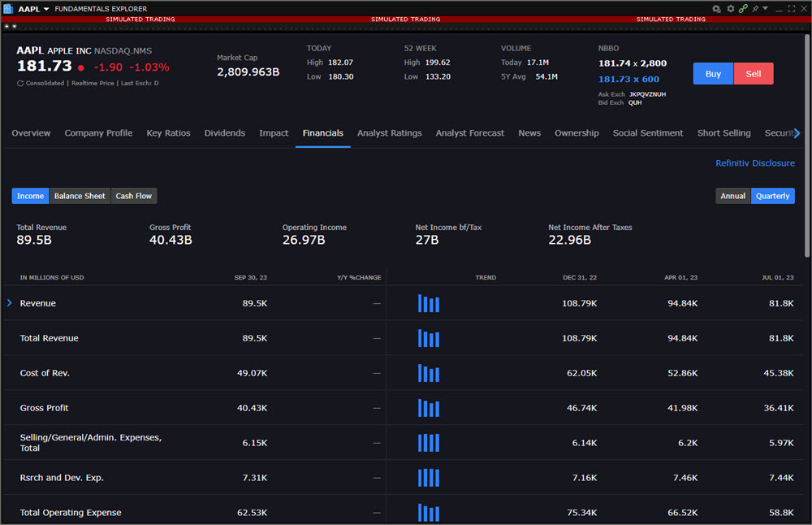Toggle the green window link chain icon
The height and width of the screenshot is (525, 812).
743,9
